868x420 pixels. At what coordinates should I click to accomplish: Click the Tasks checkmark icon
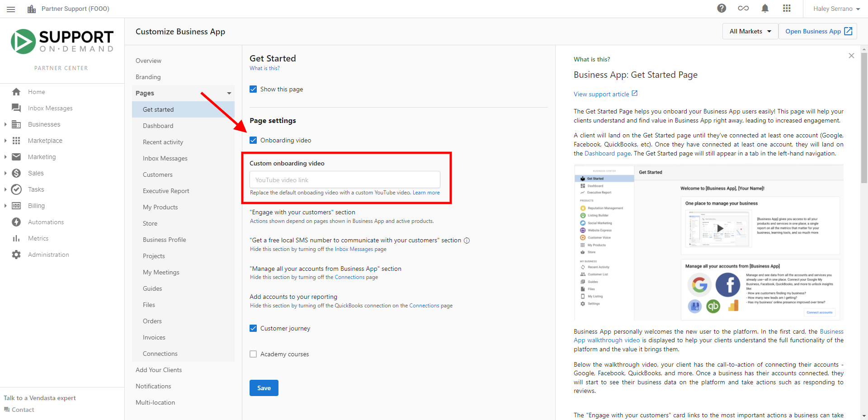(16, 189)
